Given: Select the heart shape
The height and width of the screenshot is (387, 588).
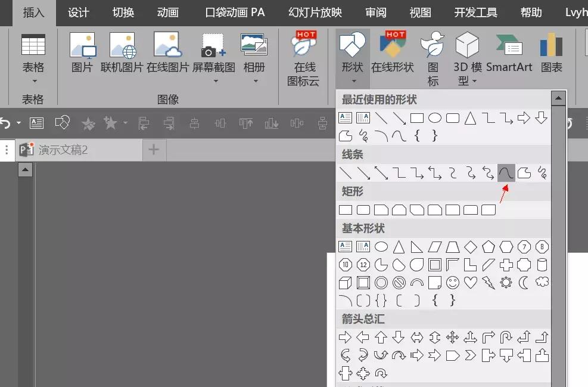Looking at the screenshot, I should [x=471, y=282].
